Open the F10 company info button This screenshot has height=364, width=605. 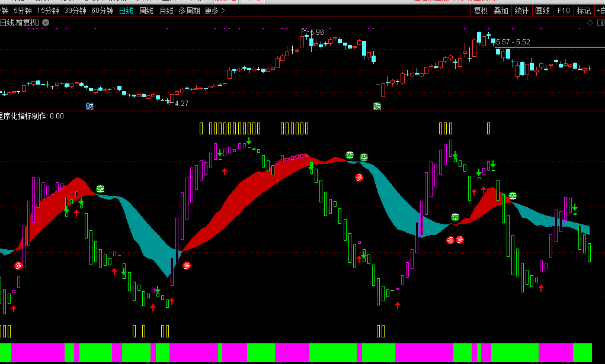tap(564, 11)
